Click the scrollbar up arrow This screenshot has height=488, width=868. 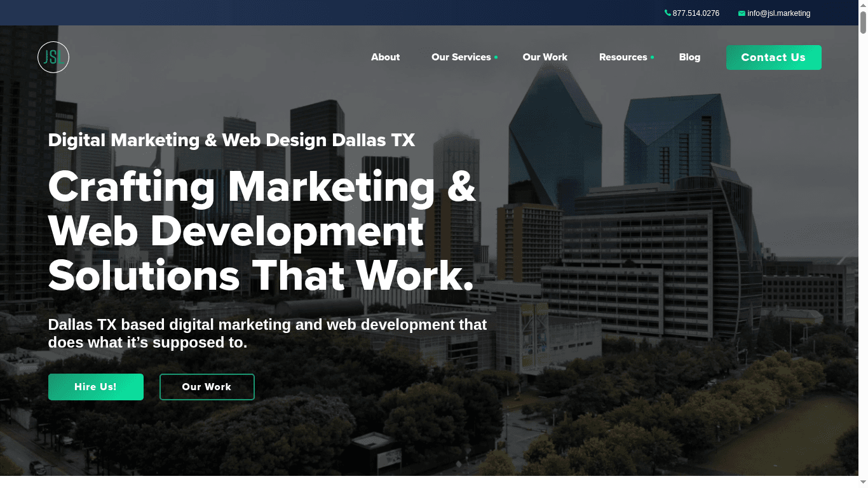click(x=863, y=4)
